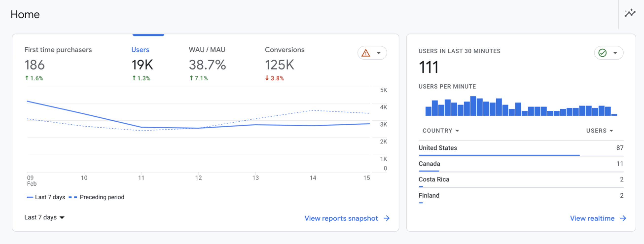Click the USERS IN LAST 30 MINUTES heading
644x244 pixels.
(x=459, y=51)
